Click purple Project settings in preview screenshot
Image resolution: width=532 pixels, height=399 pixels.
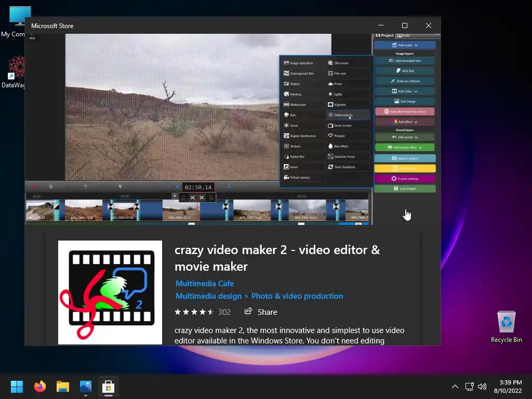[405, 179]
